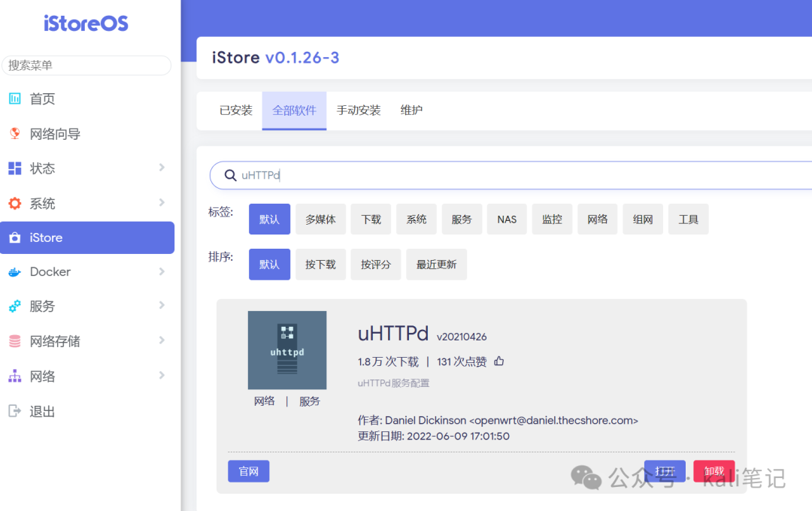Filter by 工具 tag
The height and width of the screenshot is (511, 812).
click(x=688, y=219)
